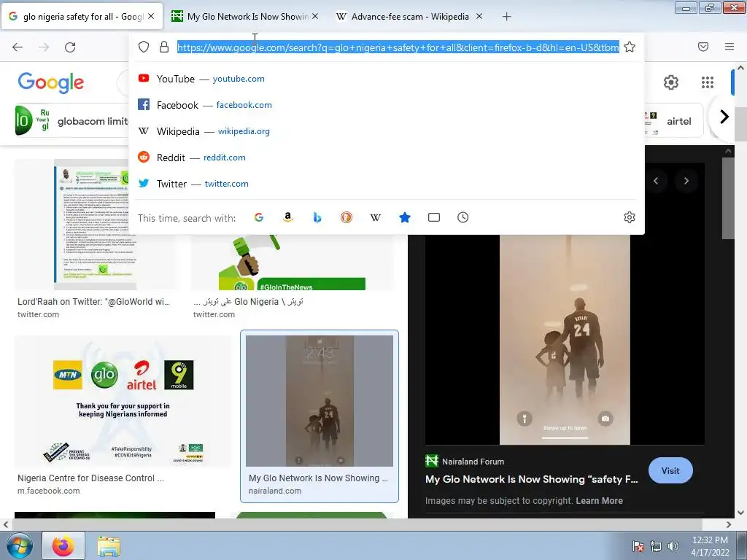Close the My Glo Network tab
Screen dimensions: 747x560
coord(315,17)
